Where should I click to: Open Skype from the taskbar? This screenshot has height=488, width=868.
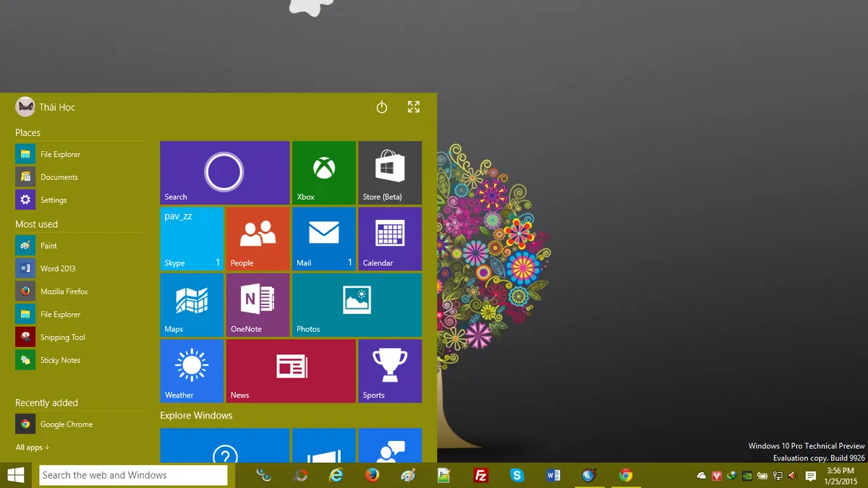click(x=516, y=475)
